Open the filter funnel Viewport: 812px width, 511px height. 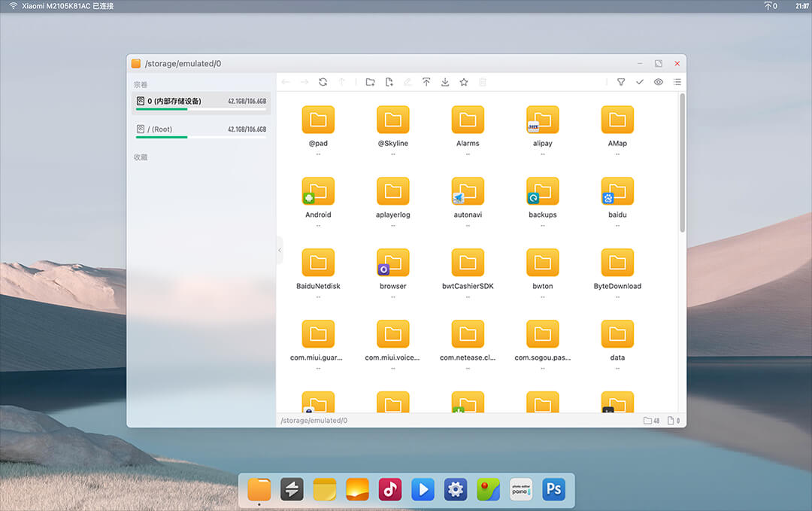621,82
